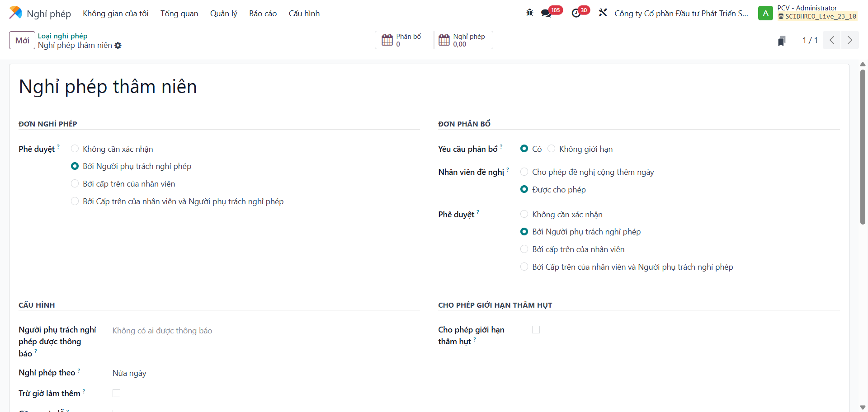Image resolution: width=868 pixels, height=412 pixels.
Task: Click pager counter 1 / 1
Action: click(x=810, y=40)
